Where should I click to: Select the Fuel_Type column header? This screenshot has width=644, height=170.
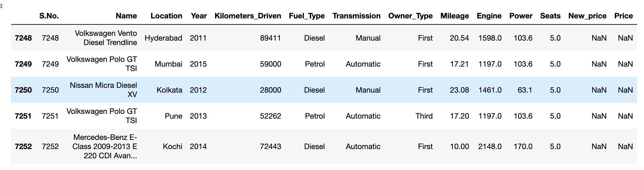(306, 16)
